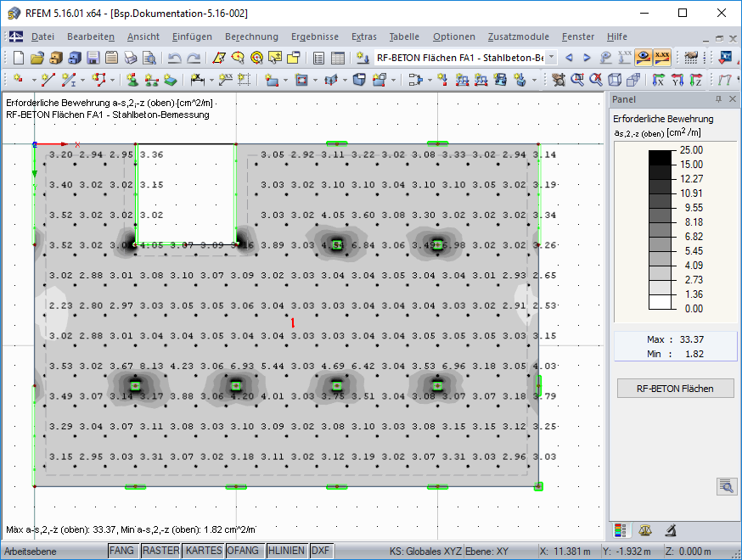Redo the last action
The image size is (742, 560).
(x=194, y=58)
